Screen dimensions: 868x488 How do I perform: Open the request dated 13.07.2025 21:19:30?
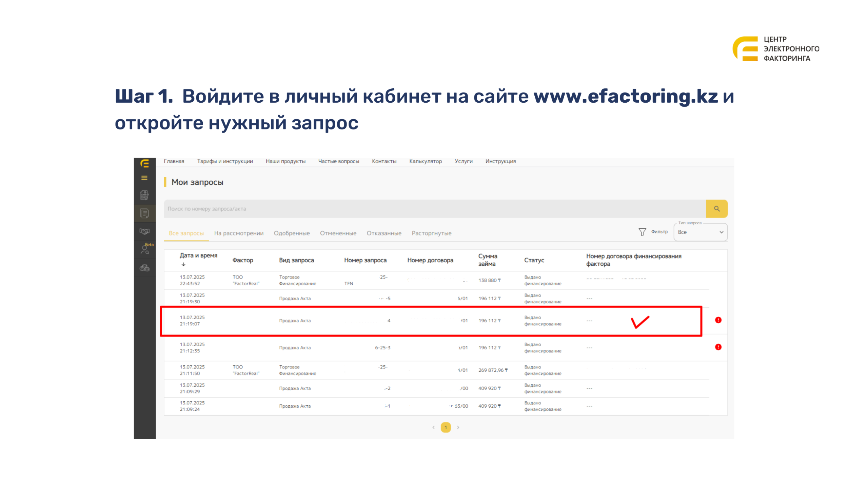pos(437,298)
